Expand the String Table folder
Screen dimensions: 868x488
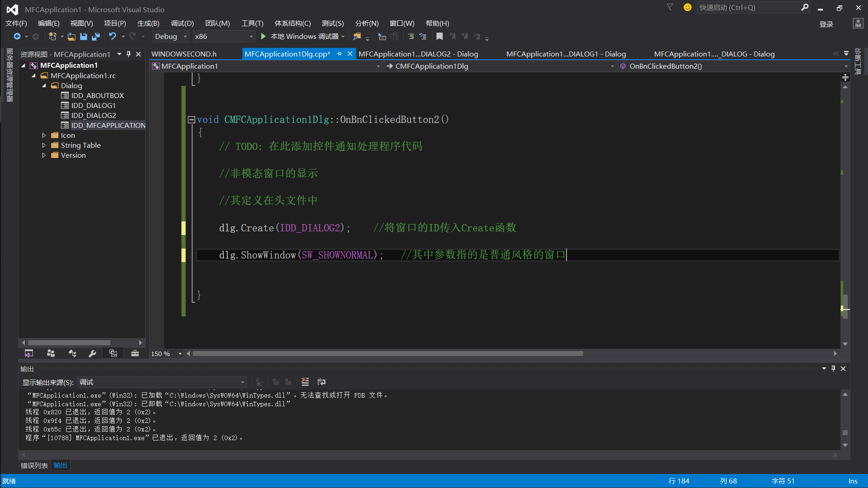tap(44, 145)
